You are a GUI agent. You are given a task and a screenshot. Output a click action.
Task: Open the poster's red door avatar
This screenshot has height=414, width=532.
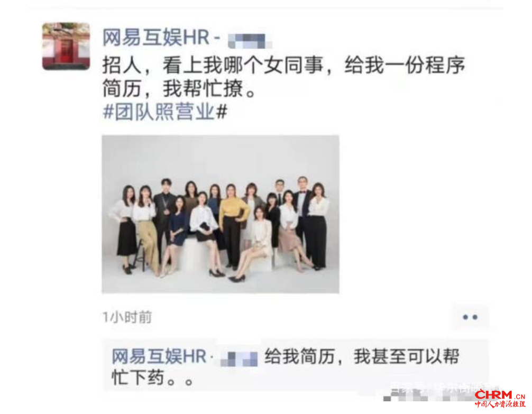pyautogui.click(x=66, y=46)
